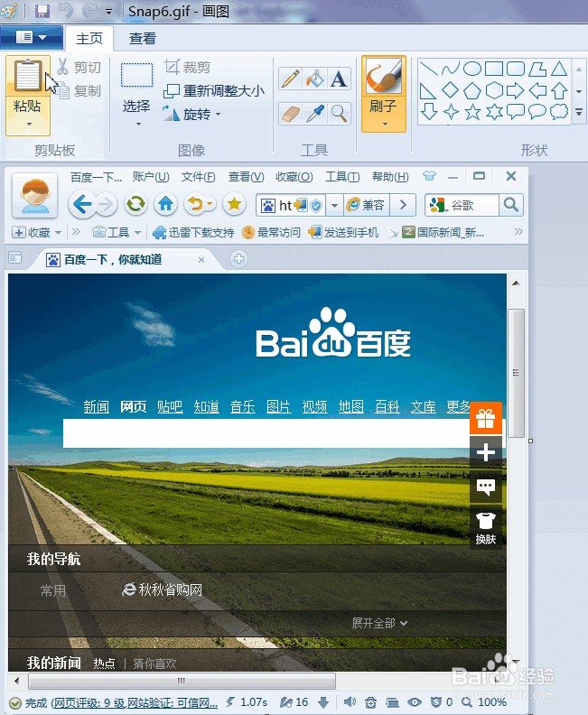Click the 发送到手机 bookmark
Viewport: 588px width, 715px height.
tap(343, 233)
